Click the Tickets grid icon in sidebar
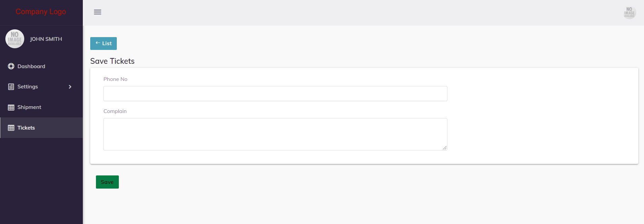 coord(11,128)
